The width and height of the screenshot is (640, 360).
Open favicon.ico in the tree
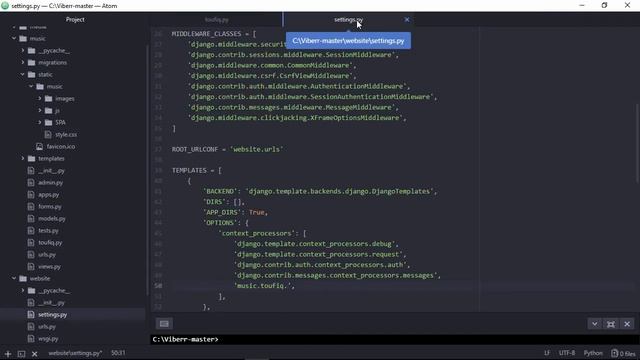(60, 147)
